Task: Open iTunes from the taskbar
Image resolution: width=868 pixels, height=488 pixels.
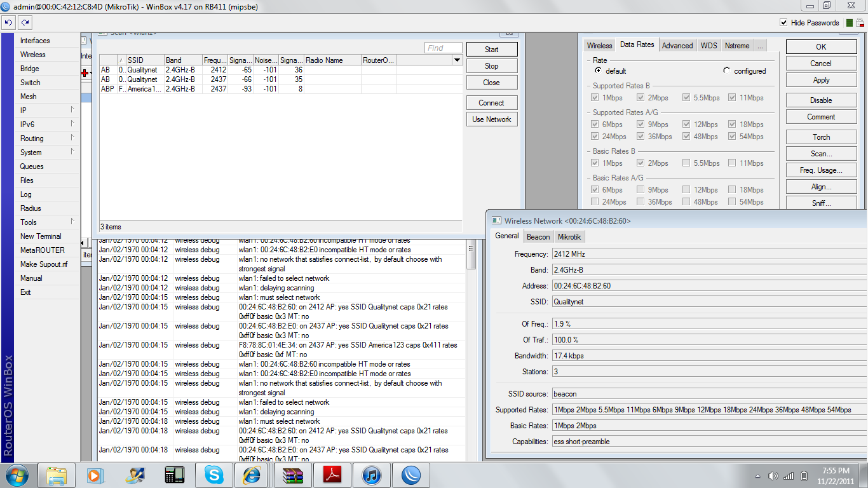Action: (372, 475)
